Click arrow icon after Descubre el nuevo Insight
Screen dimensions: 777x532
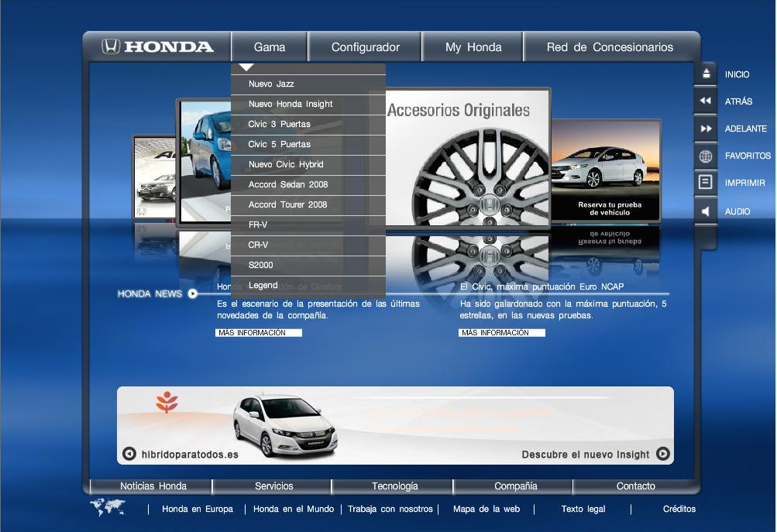(663, 454)
